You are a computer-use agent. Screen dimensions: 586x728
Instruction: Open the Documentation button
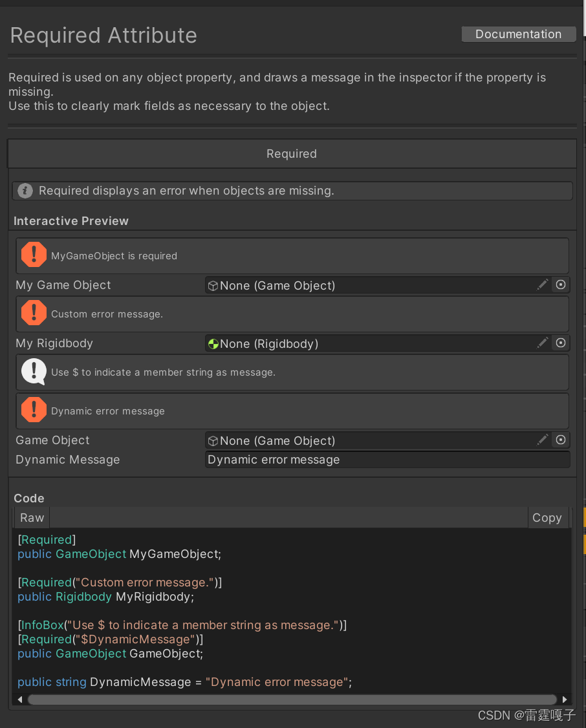point(519,34)
